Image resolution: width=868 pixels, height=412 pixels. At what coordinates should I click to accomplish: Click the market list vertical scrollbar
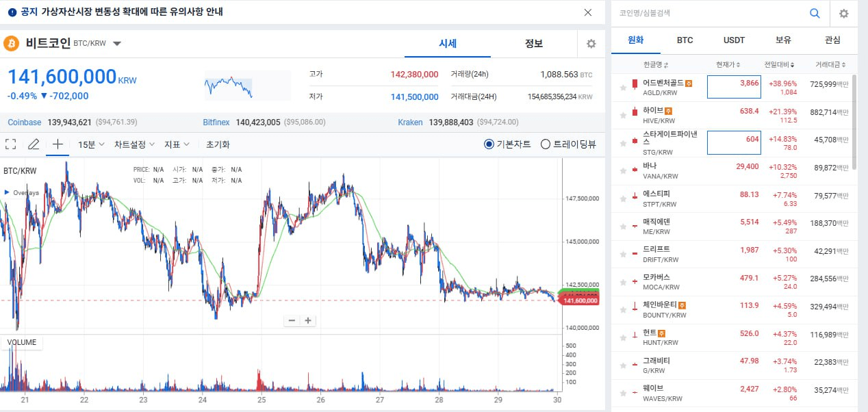855,123
